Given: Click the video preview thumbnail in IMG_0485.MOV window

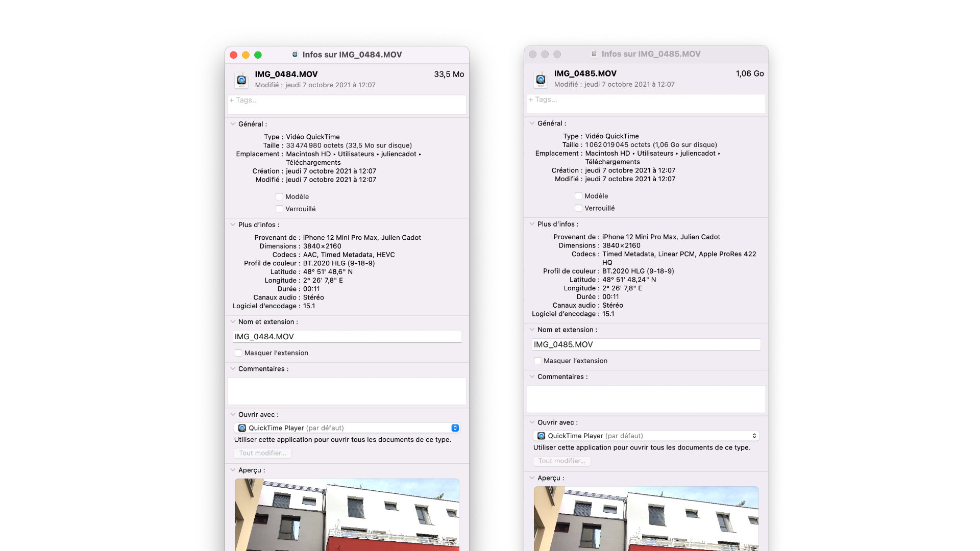Looking at the screenshot, I should click(x=646, y=518).
